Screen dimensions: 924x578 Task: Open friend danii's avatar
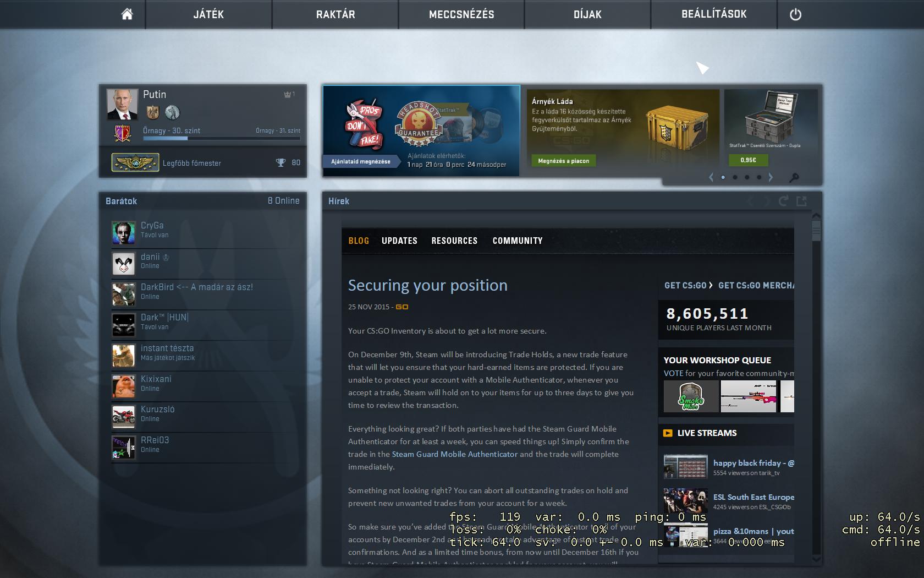coord(123,264)
